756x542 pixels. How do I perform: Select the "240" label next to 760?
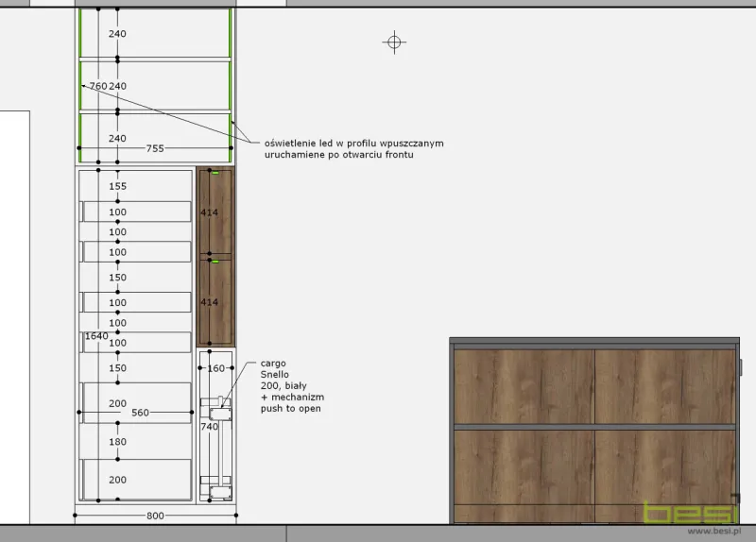pos(117,86)
